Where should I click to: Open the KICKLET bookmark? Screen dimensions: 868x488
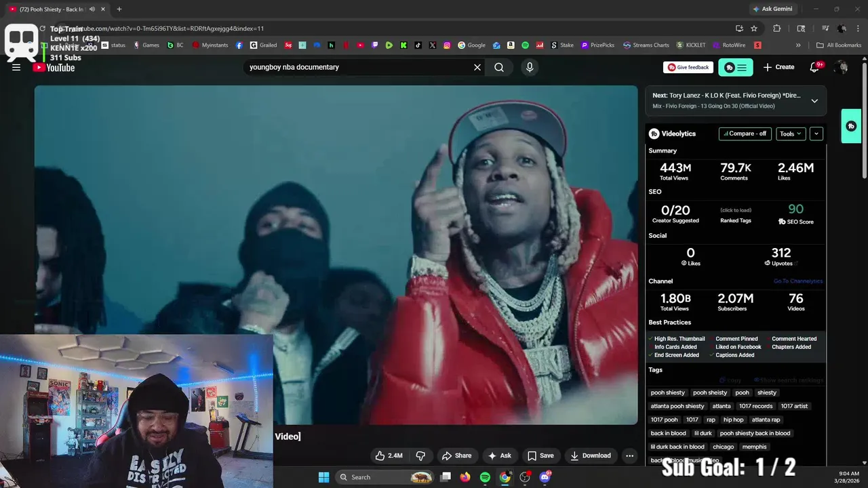click(691, 45)
